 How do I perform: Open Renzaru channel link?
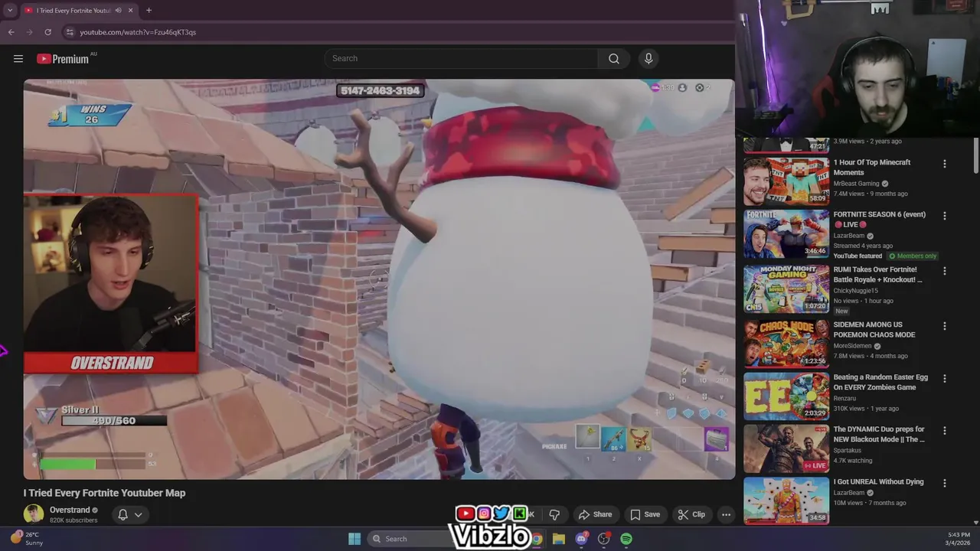tap(844, 399)
